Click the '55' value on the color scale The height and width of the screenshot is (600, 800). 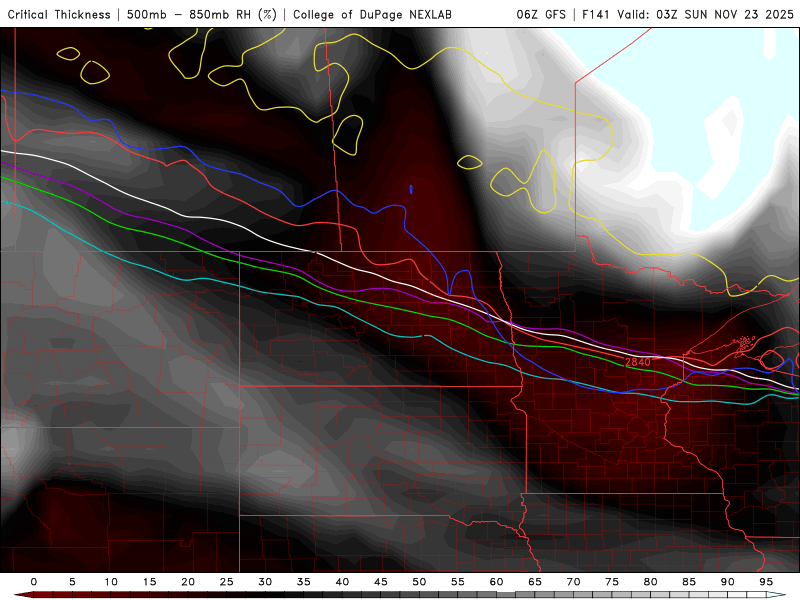click(x=458, y=582)
